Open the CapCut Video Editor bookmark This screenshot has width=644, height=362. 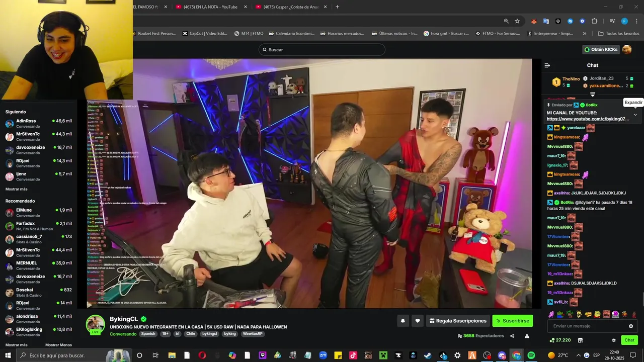click(x=205, y=34)
